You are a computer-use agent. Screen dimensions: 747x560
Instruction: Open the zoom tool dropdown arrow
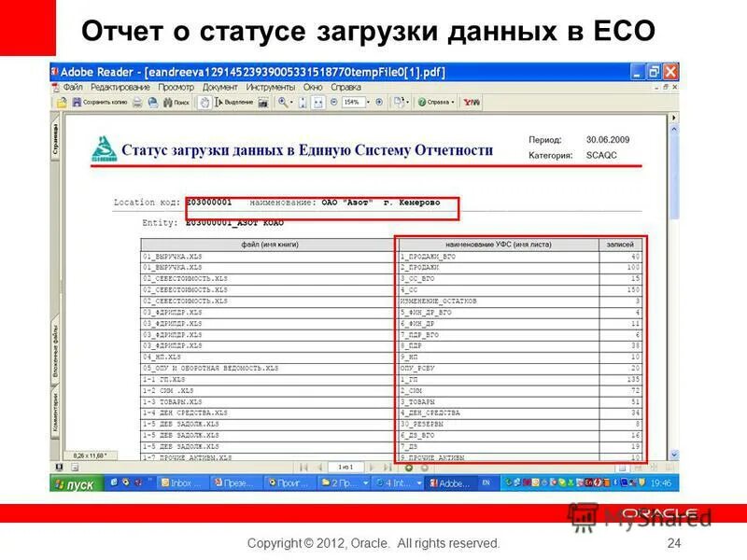pyautogui.click(x=290, y=103)
